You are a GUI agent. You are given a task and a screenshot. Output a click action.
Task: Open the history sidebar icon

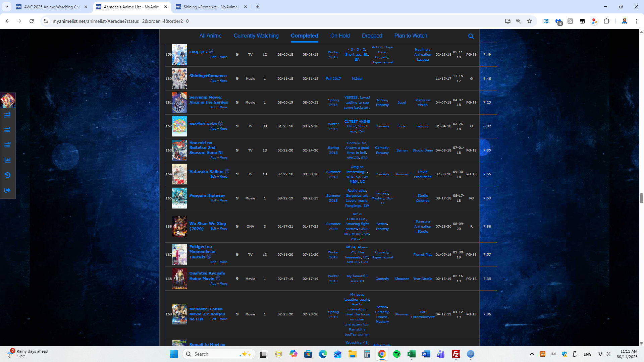pos(7,175)
